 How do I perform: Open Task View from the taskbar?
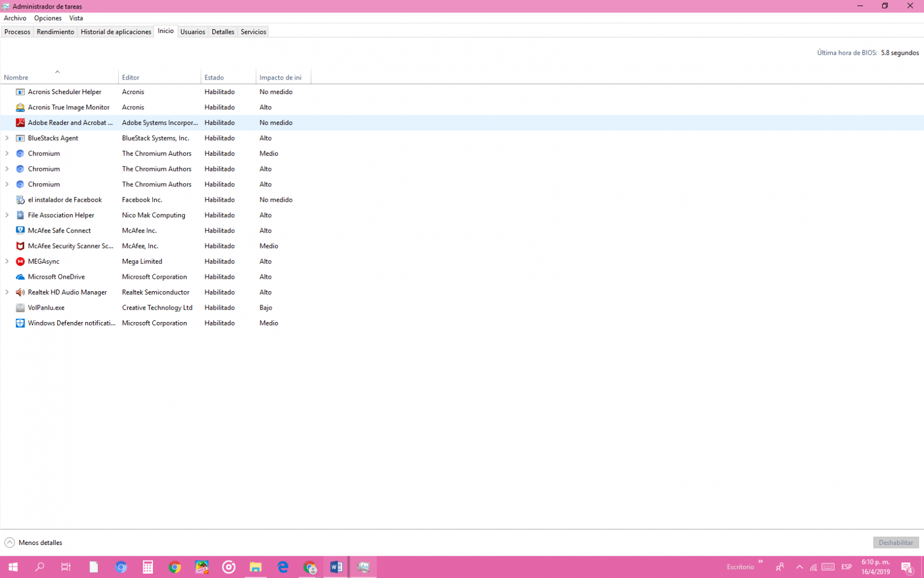tap(66, 567)
